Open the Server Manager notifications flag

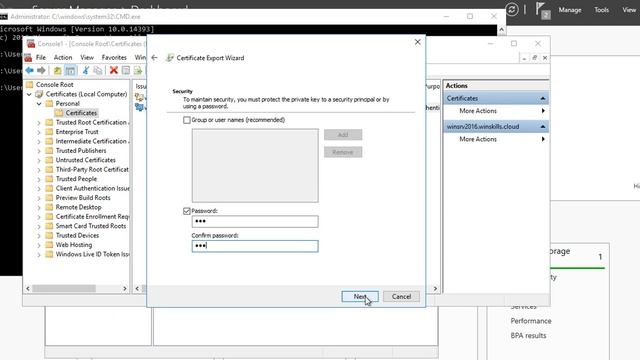click(x=542, y=10)
